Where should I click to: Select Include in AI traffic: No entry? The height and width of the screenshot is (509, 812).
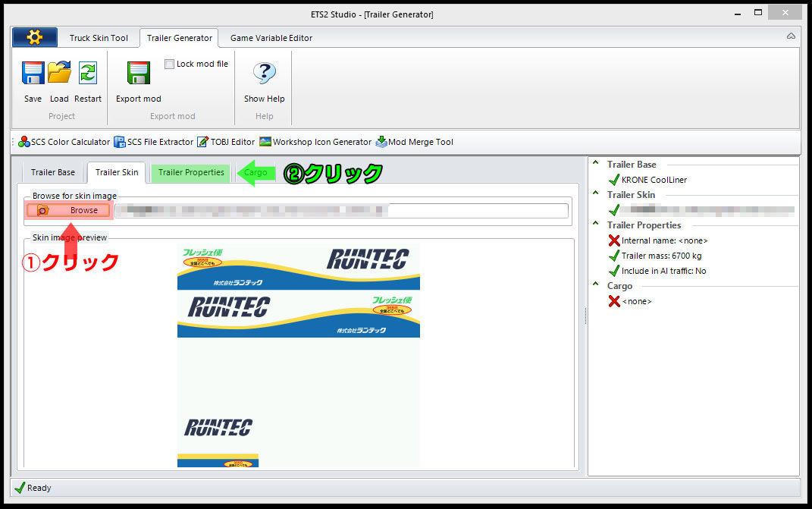[x=663, y=271]
